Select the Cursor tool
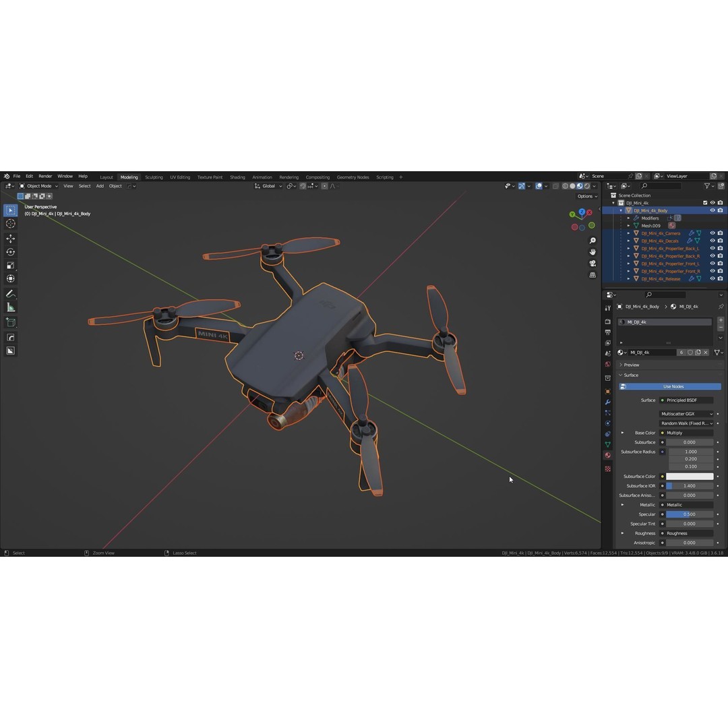Viewport: 728px width, 728px height. coord(11,224)
